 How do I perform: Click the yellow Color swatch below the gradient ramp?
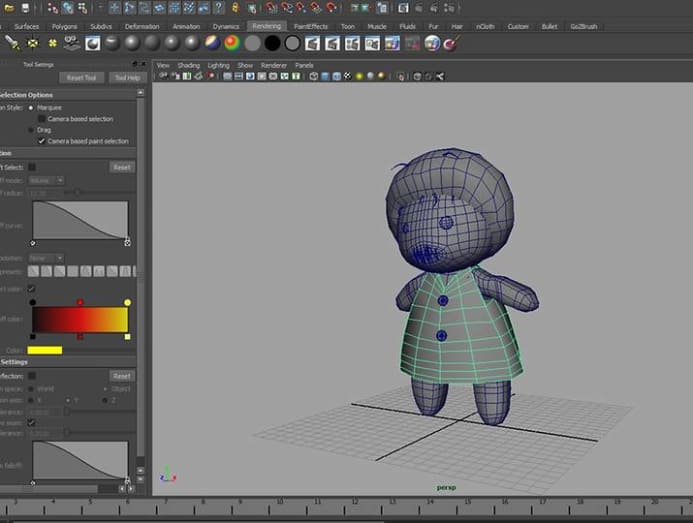pos(45,350)
